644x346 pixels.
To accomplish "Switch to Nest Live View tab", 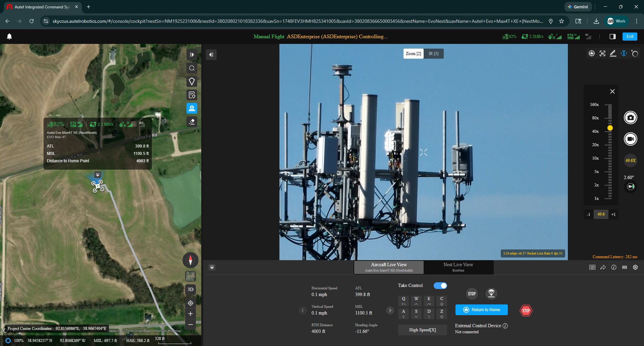I will (458, 267).
